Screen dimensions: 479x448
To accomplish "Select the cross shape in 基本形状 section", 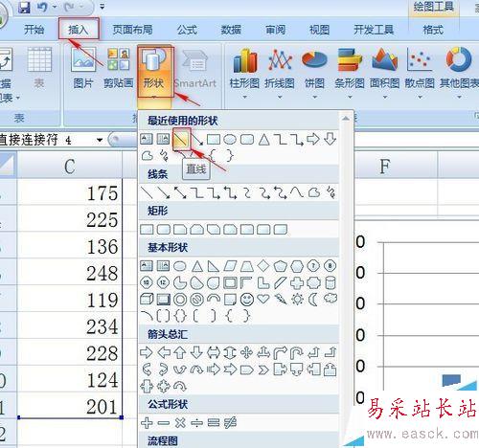I will (x=297, y=282).
